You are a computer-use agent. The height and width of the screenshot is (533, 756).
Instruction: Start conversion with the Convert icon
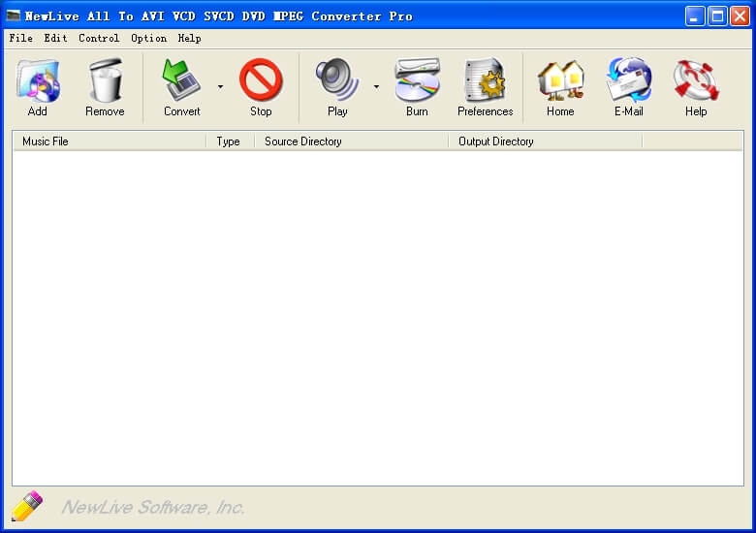(x=181, y=82)
